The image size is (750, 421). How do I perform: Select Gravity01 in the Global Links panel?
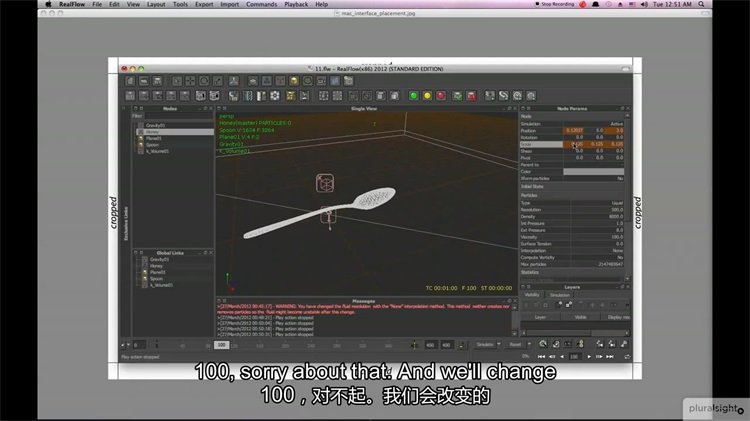point(159,259)
